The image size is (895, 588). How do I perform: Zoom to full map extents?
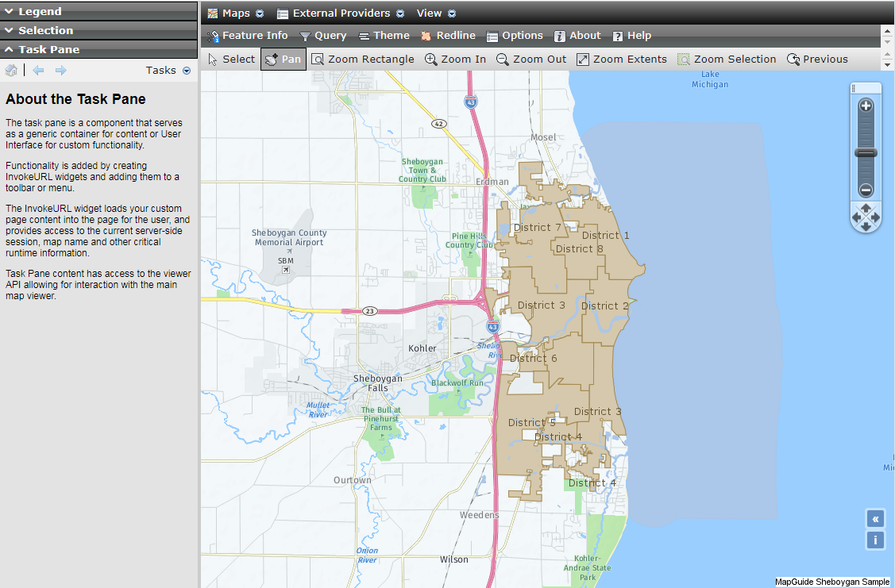click(x=622, y=58)
